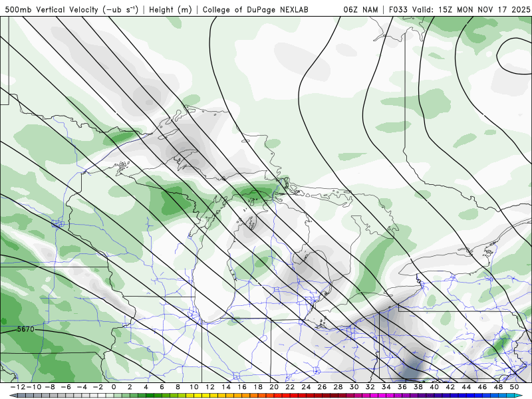This screenshot has width=532, height=399.
Task: Pick the 22 tick on the color scale
Action: tap(290, 387)
